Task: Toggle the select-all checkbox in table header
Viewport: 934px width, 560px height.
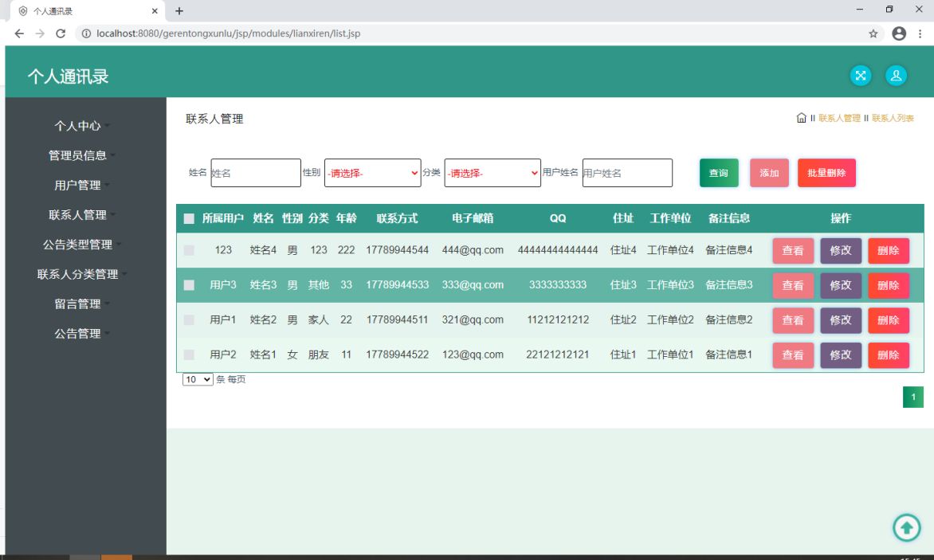Action: [189, 218]
